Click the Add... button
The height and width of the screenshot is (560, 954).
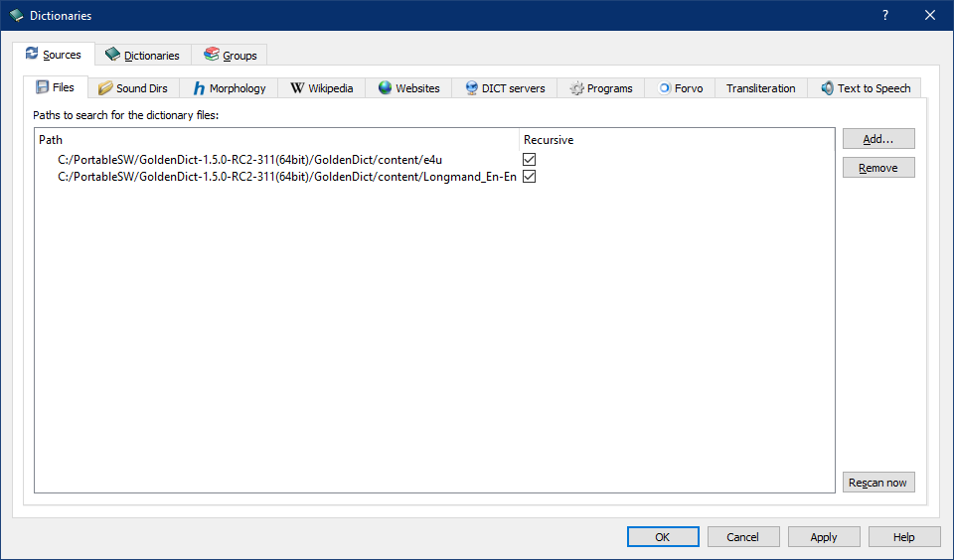click(878, 139)
